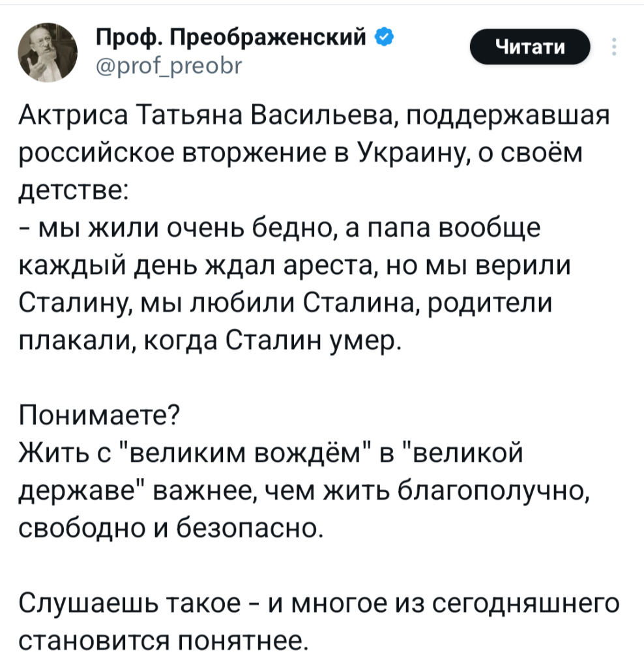Open the three-dot more options menu
This screenshot has height=667, width=644.
pyautogui.click(x=613, y=48)
